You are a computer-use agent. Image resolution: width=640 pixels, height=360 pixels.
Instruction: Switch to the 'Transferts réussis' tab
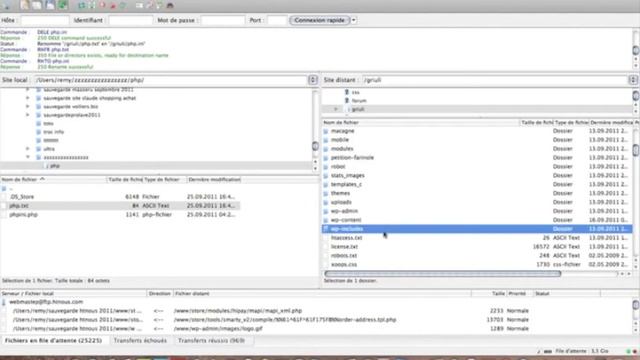point(211,340)
